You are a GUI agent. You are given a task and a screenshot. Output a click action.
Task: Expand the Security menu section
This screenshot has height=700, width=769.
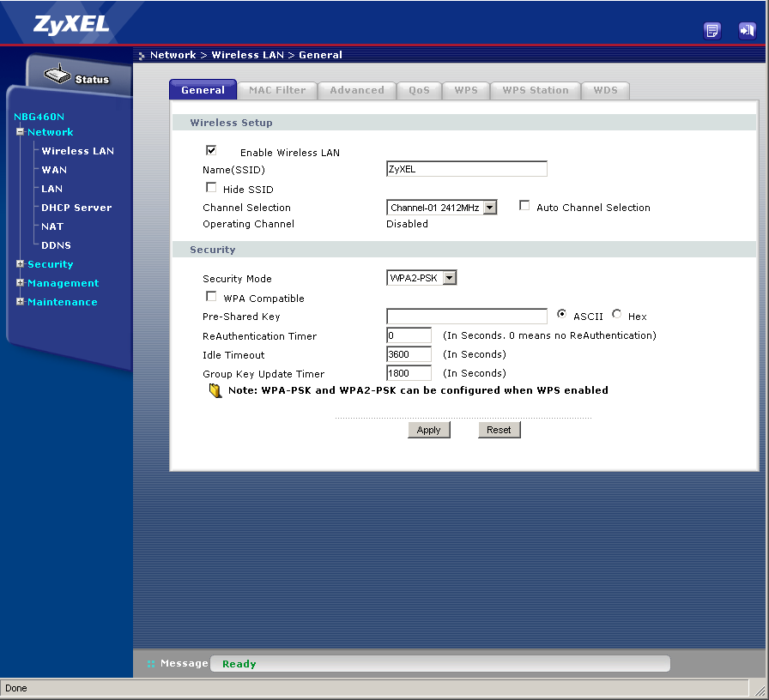tap(20, 264)
